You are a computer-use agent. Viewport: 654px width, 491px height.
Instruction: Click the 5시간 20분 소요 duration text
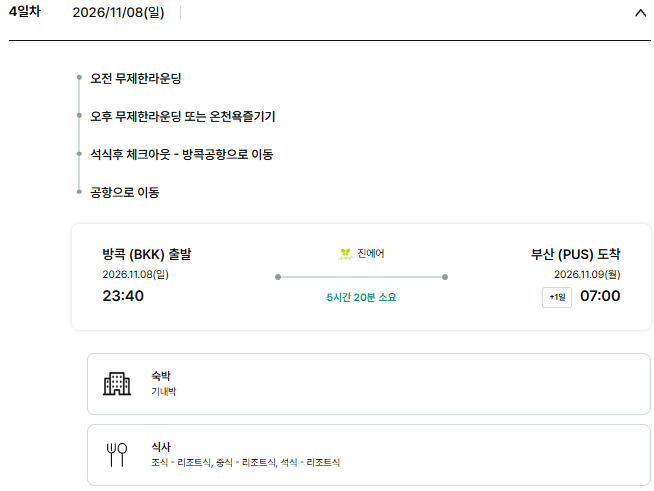click(361, 297)
